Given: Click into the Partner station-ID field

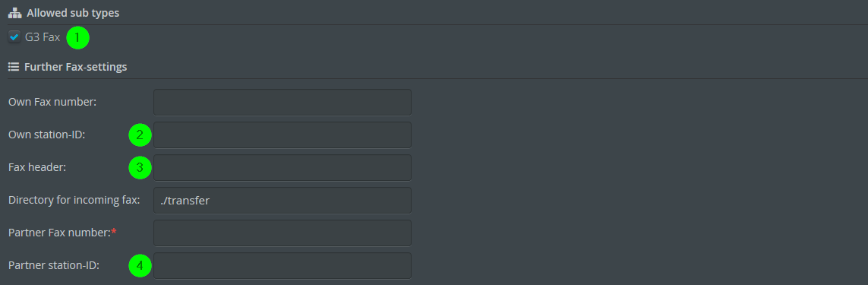Looking at the screenshot, I should tap(282, 265).
